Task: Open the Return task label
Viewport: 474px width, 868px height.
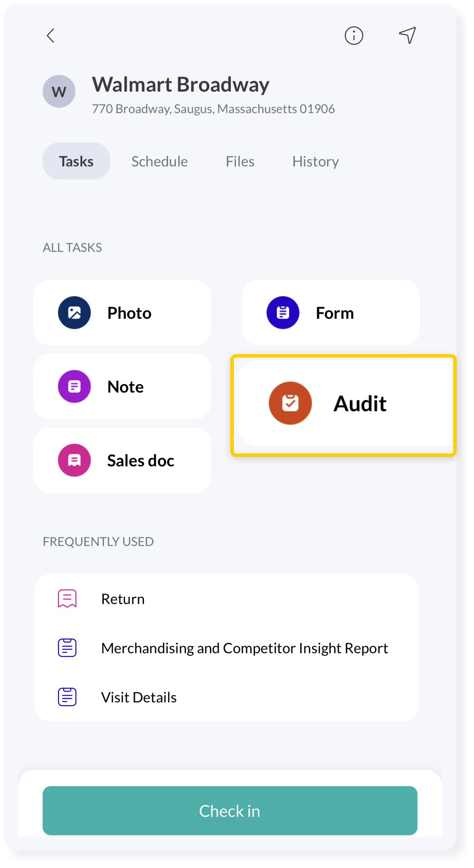Action: (x=123, y=599)
